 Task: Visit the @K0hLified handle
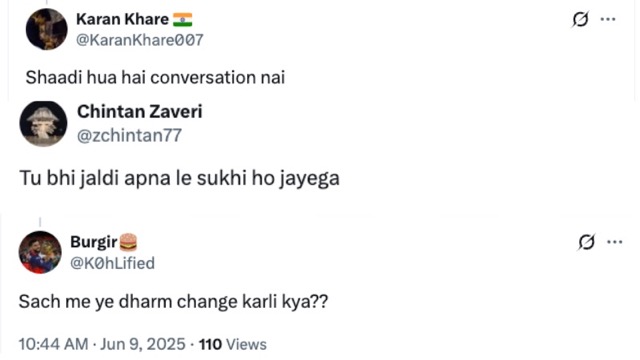[113, 263]
